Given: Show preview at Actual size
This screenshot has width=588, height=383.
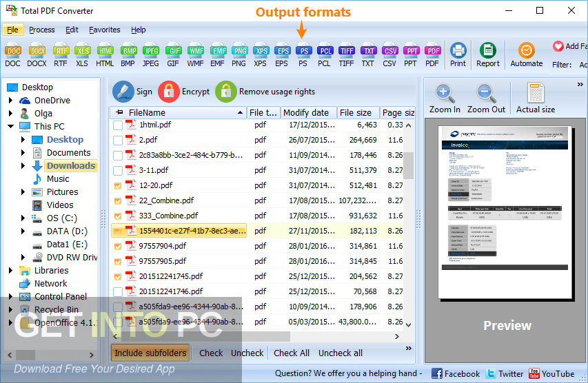Looking at the screenshot, I should tap(536, 99).
